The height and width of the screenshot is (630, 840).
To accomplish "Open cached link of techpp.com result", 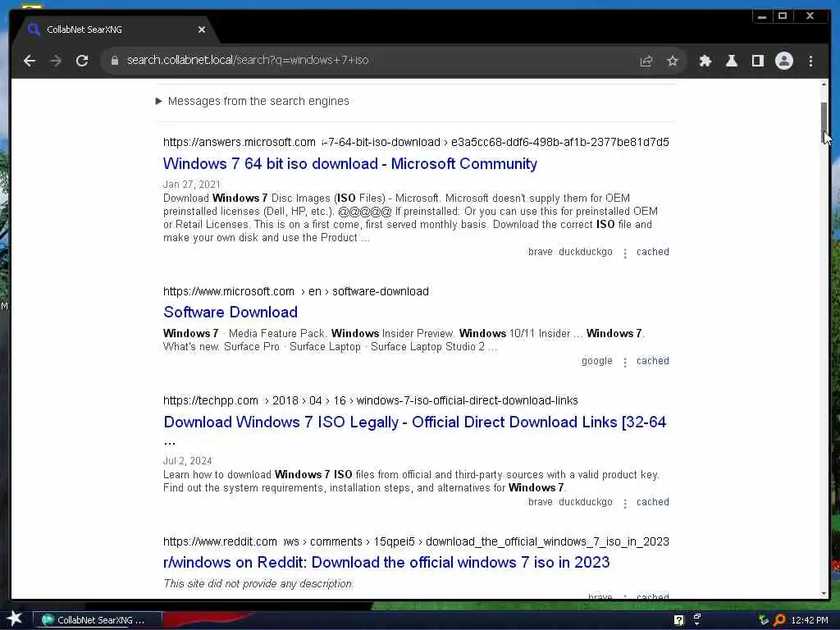I will (652, 502).
